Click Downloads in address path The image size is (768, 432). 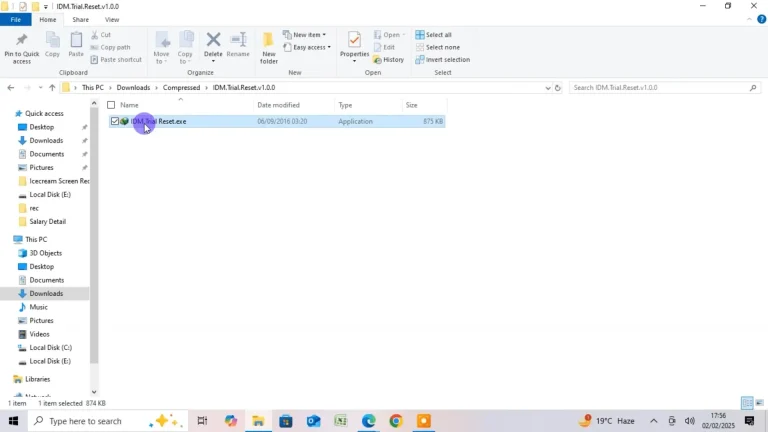coord(133,88)
